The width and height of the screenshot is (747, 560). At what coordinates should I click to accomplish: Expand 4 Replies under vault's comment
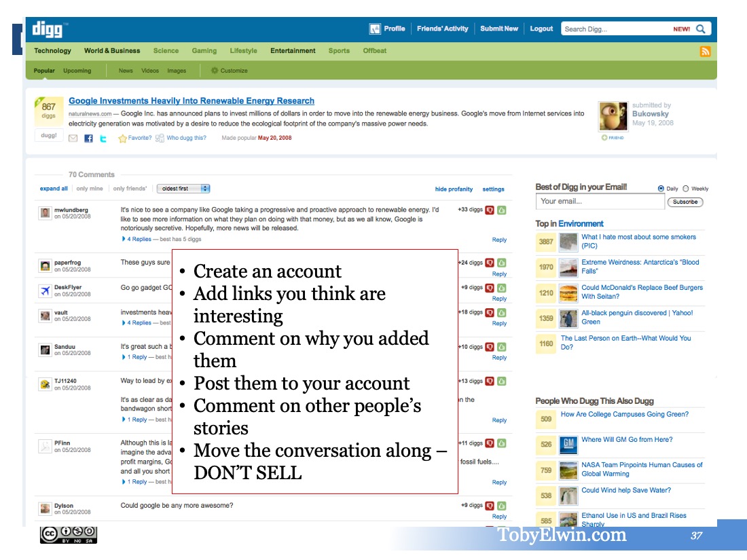136,323
